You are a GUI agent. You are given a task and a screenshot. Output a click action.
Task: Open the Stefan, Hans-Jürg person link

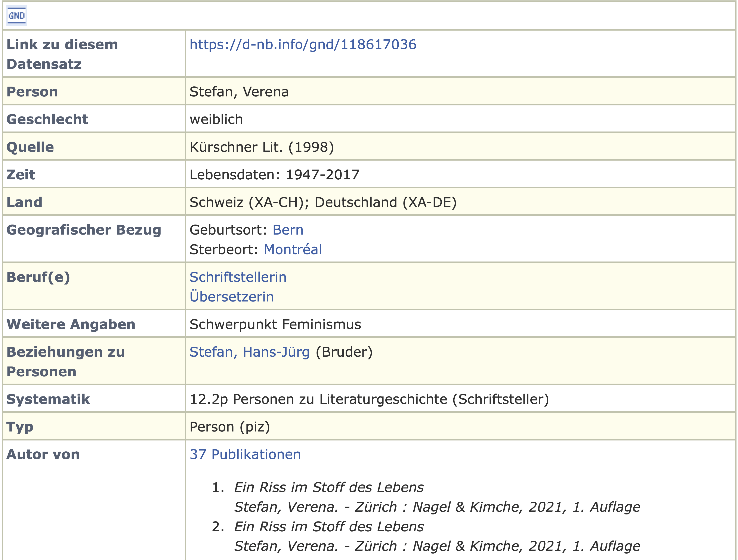[x=250, y=352]
